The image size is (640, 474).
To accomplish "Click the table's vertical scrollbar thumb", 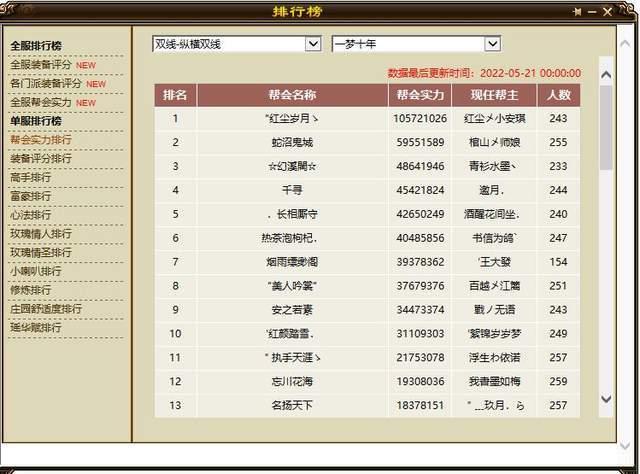I will point(606,127).
